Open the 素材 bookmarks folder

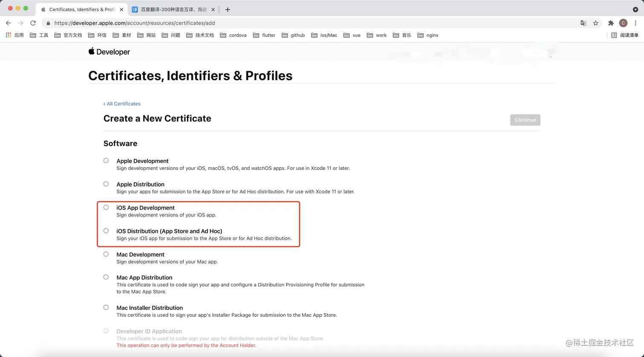click(x=122, y=35)
